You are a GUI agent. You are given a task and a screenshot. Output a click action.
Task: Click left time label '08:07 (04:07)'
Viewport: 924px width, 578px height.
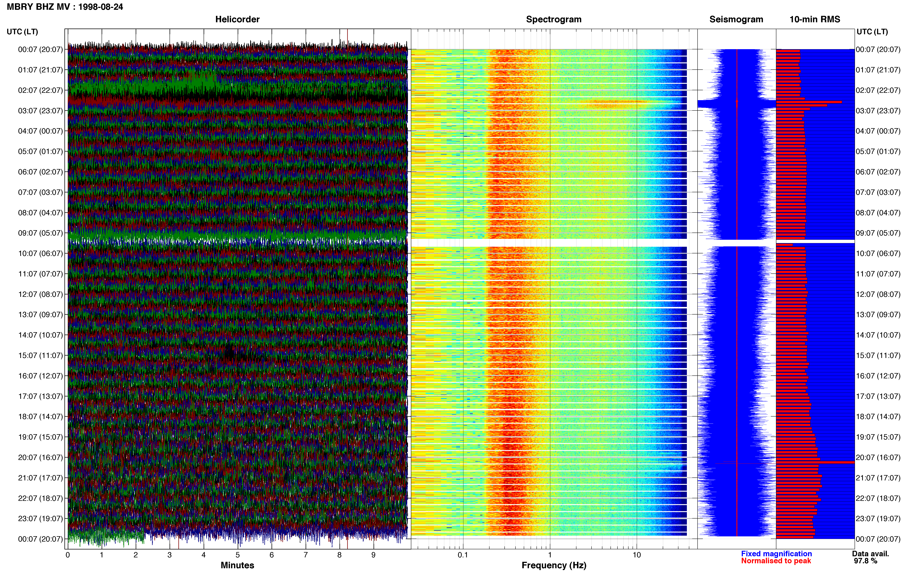[x=41, y=212]
